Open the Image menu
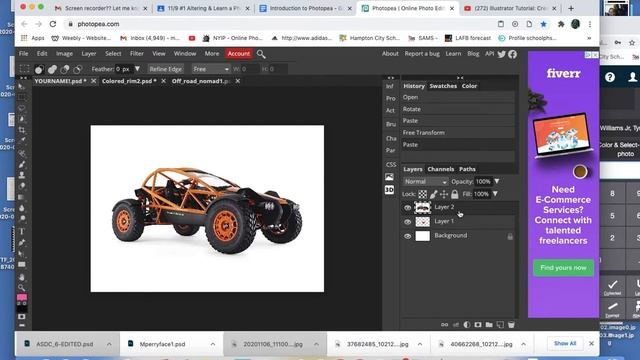The height and width of the screenshot is (360, 640). point(64,53)
